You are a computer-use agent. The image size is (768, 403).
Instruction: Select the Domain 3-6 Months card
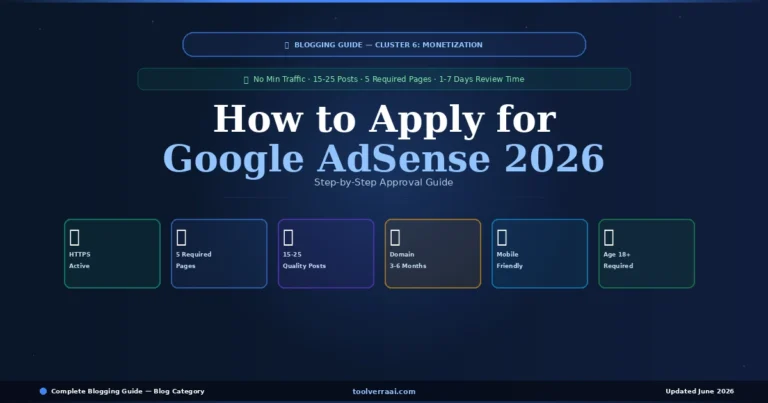[433, 254]
